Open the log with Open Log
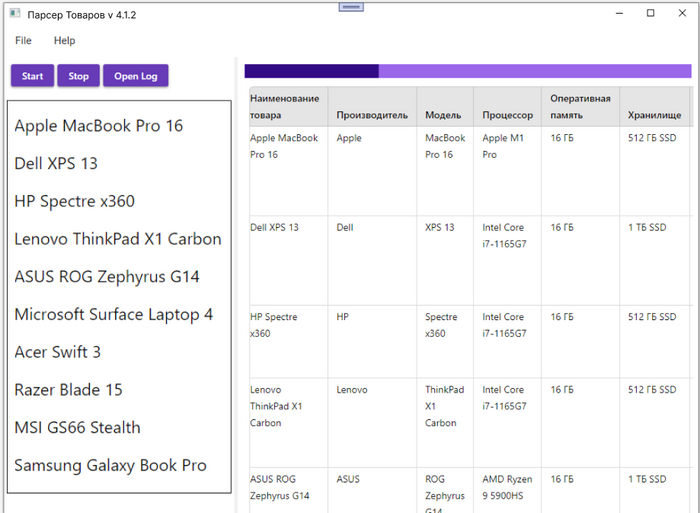The width and height of the screenshot is (700, 513). [x=135, y=76]
